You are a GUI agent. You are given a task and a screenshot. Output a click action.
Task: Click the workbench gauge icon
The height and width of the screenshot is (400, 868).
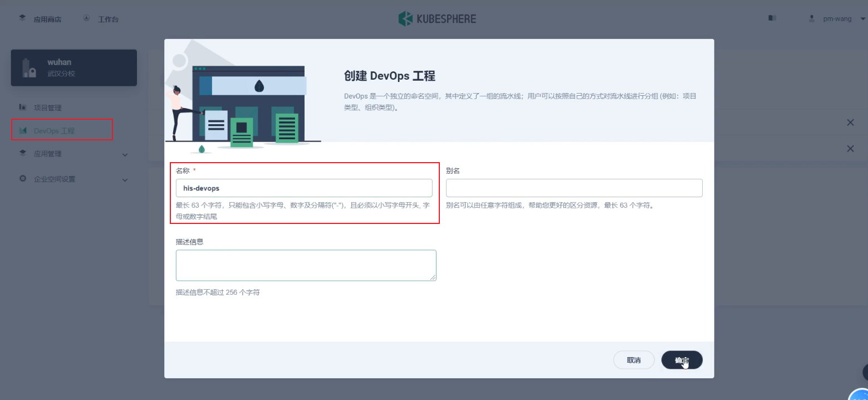coord(87,18)
